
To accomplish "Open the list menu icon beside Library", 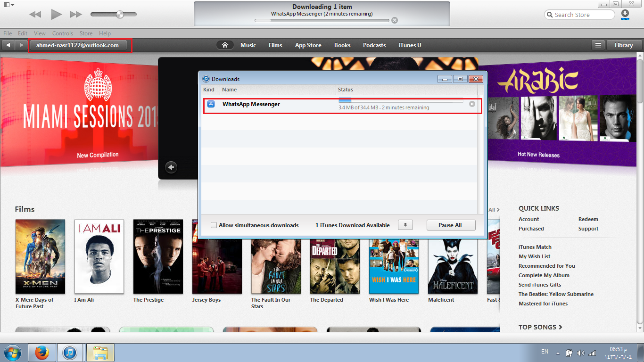I will pyautogui.click(x=598, y=45).
